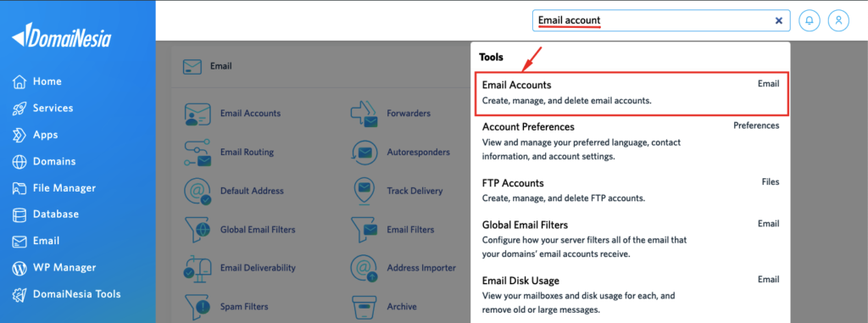Open Services in the sidebar
The width and height of the screenshot is (868, 323).
coord(53,108)
